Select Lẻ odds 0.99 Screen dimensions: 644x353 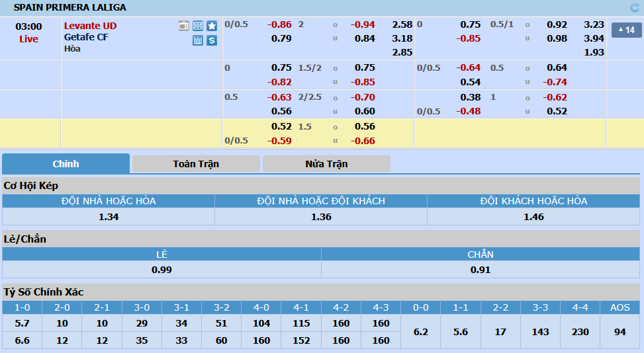[x=161, y=270]
